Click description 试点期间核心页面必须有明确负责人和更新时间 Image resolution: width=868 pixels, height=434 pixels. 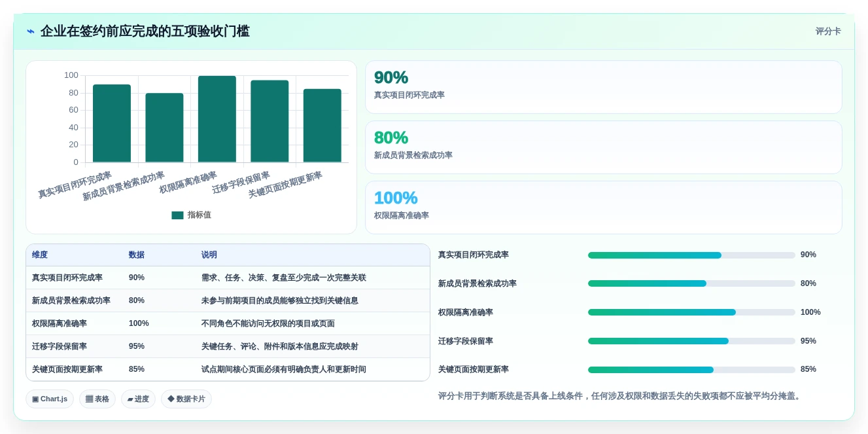[284, 369]
